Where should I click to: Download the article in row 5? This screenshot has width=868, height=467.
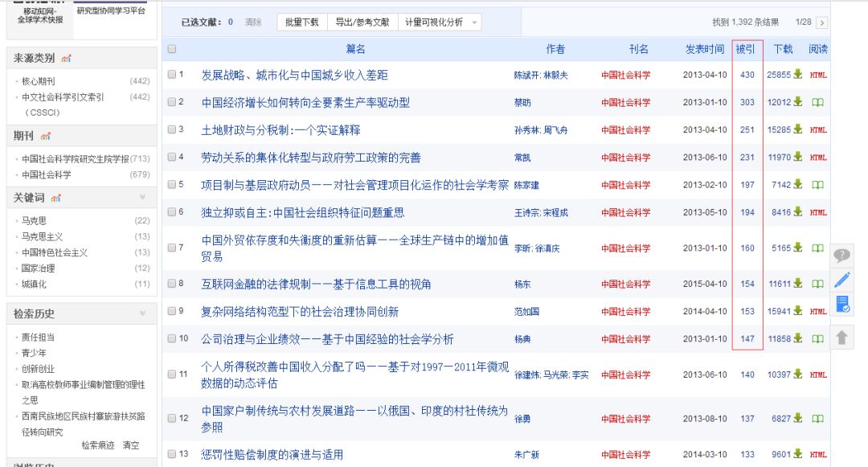click(x=798, y=184)
